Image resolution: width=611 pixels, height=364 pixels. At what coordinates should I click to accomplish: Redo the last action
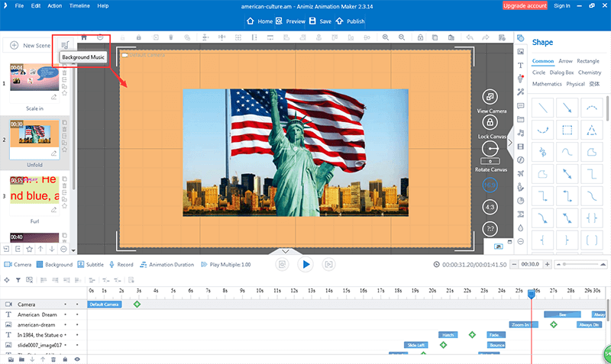[486, 37]
